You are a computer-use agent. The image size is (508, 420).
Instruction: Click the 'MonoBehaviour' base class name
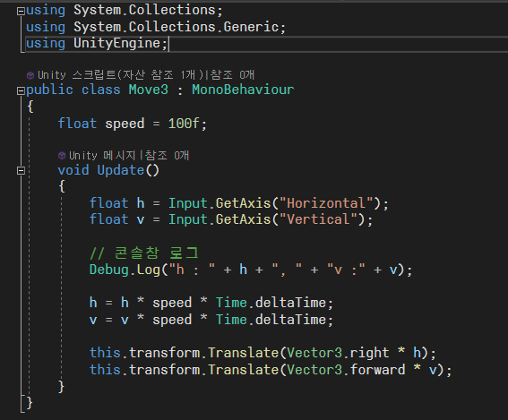pyautogui.click(x=243, y=90)
